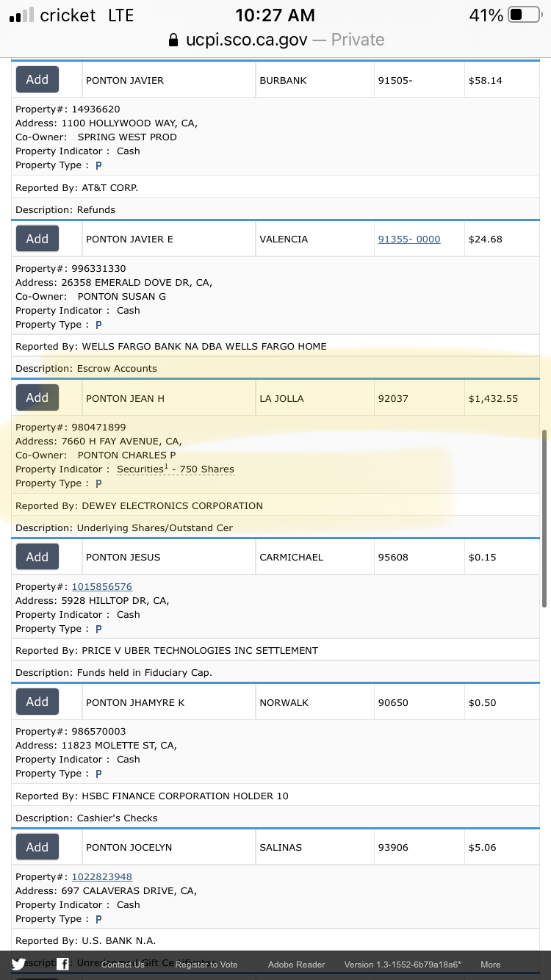Select the $1,432.55 amount cell
551x980 pixels.
[x=503, y=398]
